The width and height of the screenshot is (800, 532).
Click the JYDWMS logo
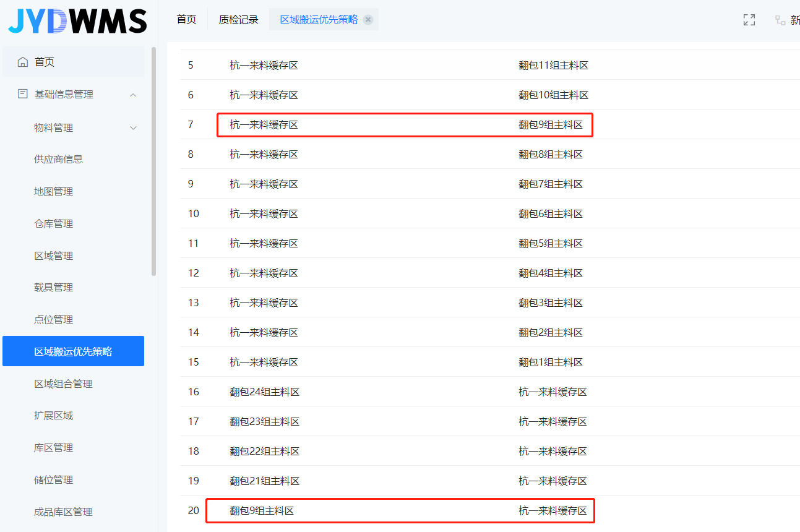(x=77, y=21)
